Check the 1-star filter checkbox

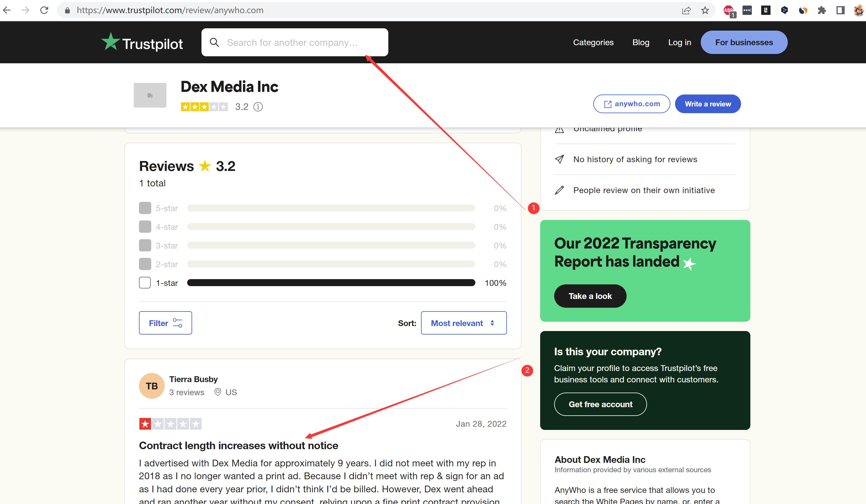click(145, 283)
